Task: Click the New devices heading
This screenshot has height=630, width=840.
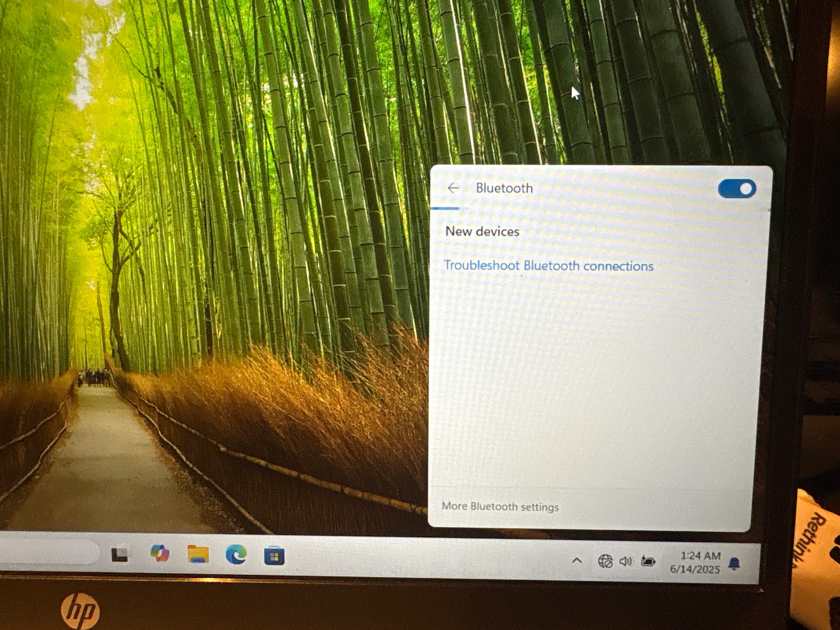Action: click(482, 231)
